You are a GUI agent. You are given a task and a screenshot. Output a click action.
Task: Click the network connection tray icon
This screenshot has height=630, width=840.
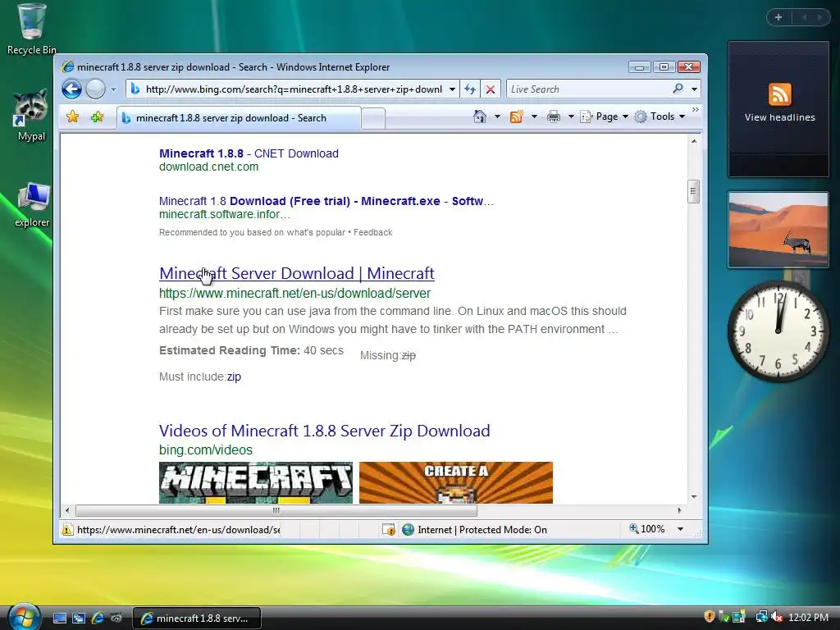tap(761, 617)
